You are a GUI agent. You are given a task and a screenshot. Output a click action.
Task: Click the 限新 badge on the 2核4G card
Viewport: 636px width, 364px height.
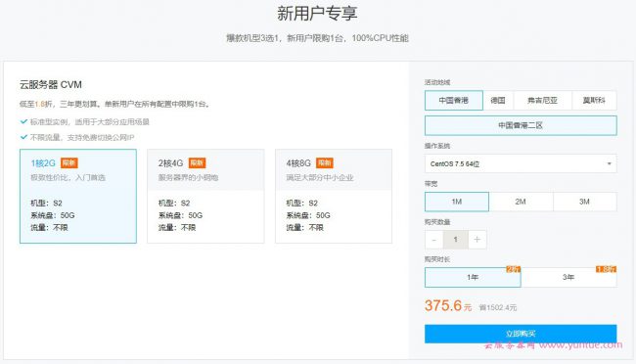pos(197,162)
